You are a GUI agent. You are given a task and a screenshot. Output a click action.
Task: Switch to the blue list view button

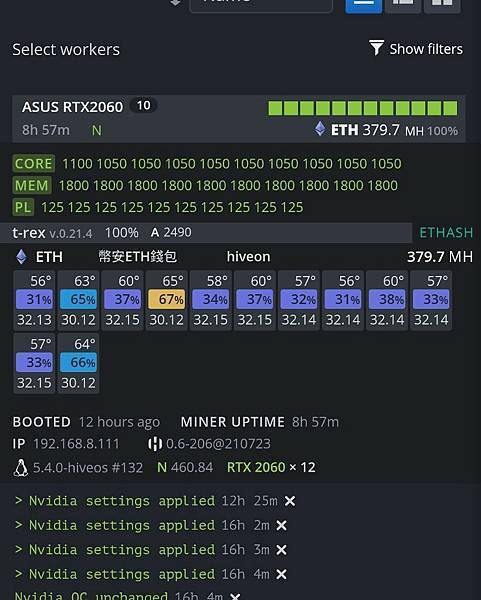click(x=364, y=5)
